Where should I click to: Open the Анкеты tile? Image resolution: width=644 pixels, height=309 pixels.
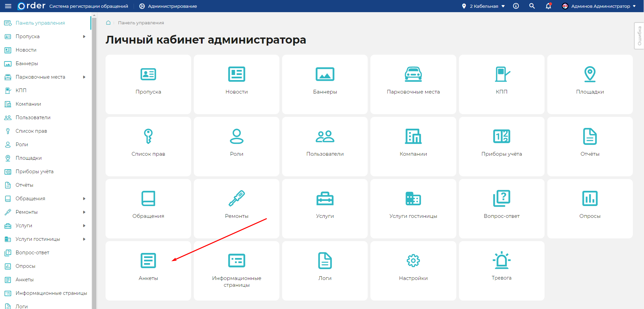[x=148, y=270]
